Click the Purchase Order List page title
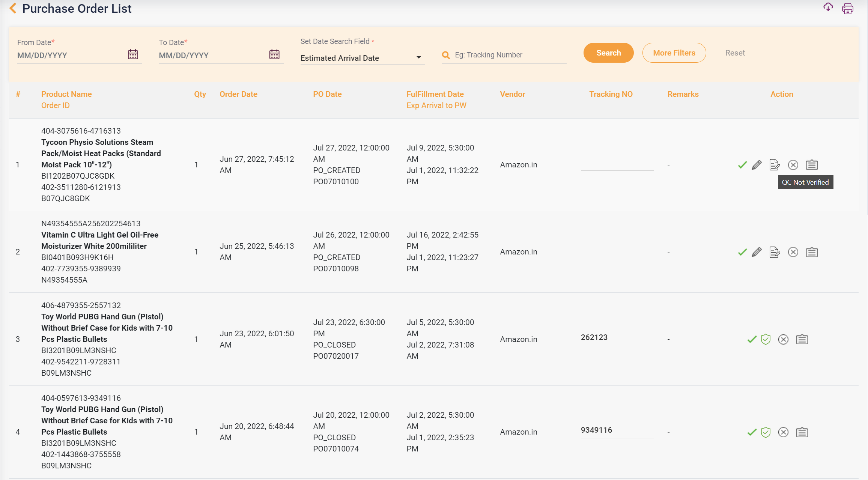The height and width of the screenshot is (480, 868). [77, 8]
